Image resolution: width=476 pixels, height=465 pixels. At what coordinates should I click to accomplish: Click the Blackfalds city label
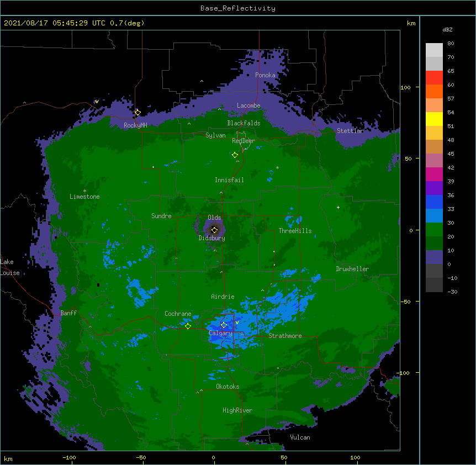(x=244, y=123)
